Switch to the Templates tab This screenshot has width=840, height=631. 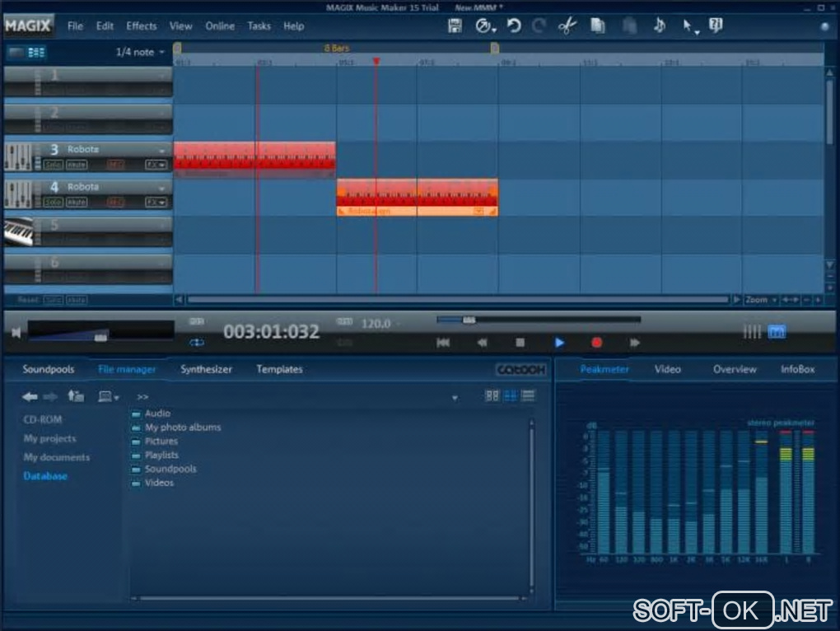pos(279,369)
